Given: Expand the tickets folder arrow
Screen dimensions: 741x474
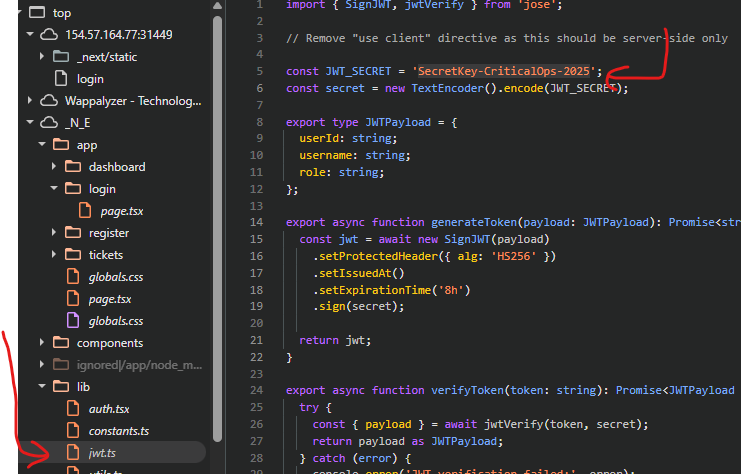Looking at the screenshot, I should [x=54, y=254].
